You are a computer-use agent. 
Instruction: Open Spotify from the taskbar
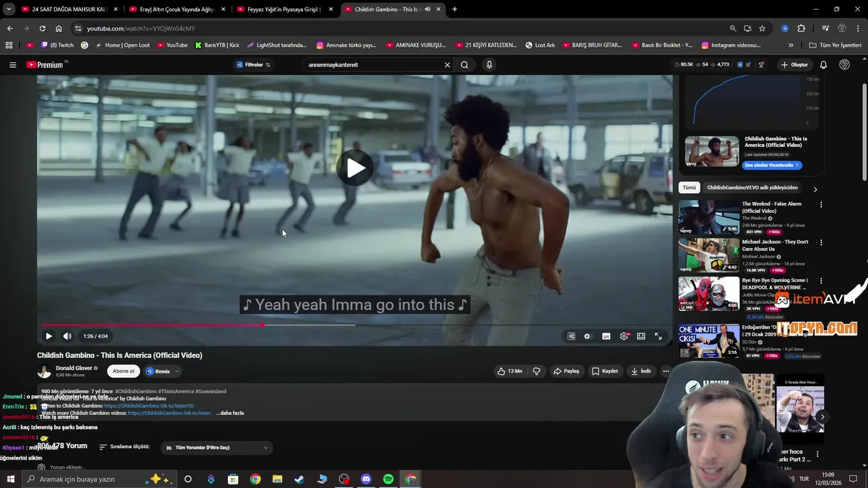[x=389, y=479]
